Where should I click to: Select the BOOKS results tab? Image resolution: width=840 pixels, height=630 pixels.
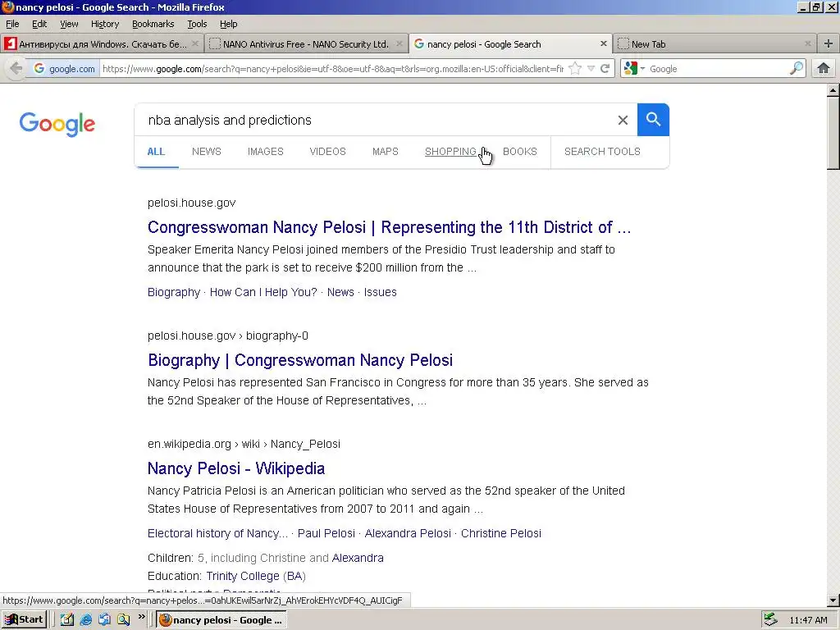[519, 152]
